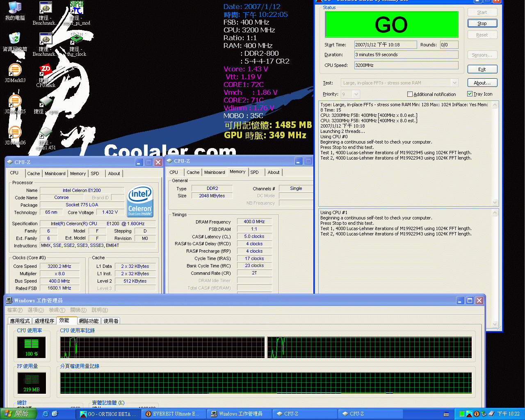This screenshot has height=420, width=525.
Task: Click the green square tray icon
Action: click(462, 414)
